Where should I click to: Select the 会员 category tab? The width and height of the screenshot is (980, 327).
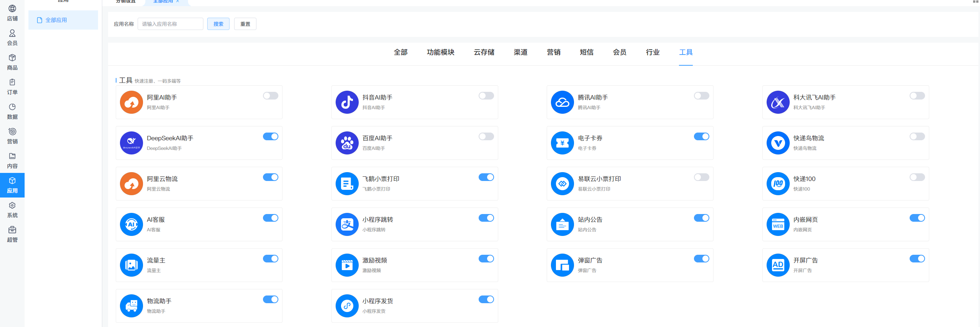tap(620, 52)
